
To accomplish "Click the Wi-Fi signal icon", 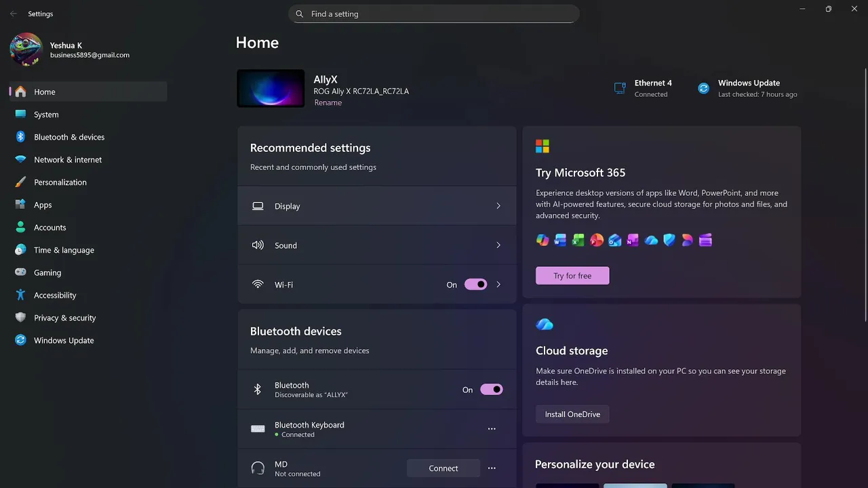I will click(x=258, y=285).
